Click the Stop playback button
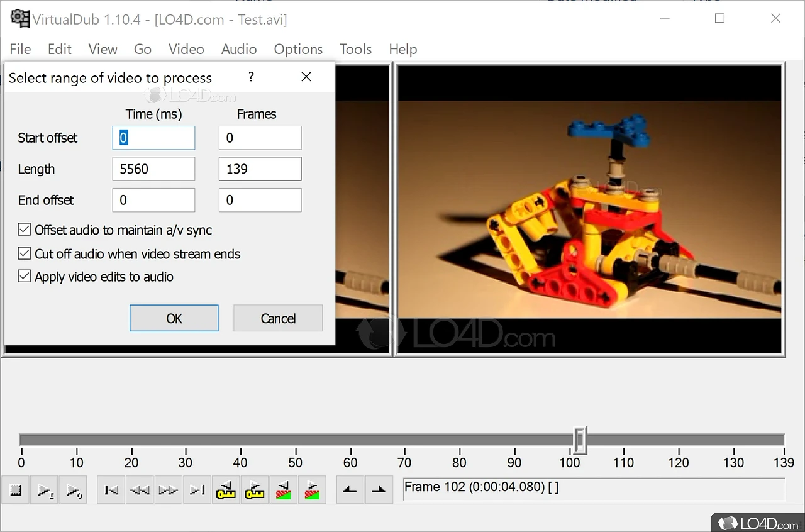 (x=16, y=490)
